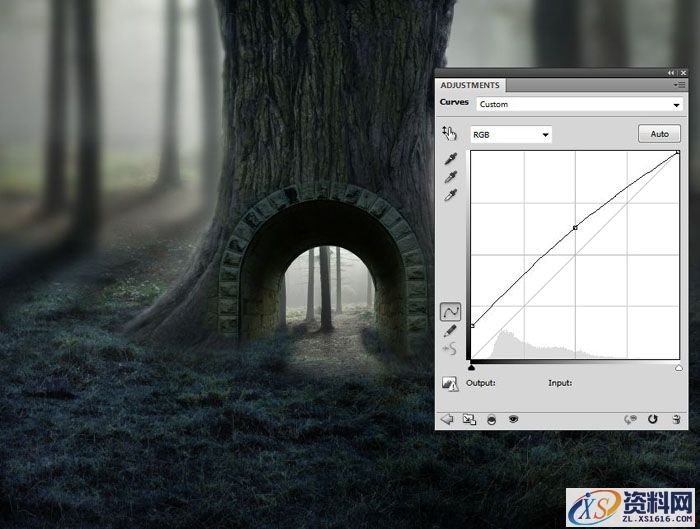Screen dimensions: 700x529
Task: Delete this adjustment layer with trash icon
Action: [x=677, y=420]
